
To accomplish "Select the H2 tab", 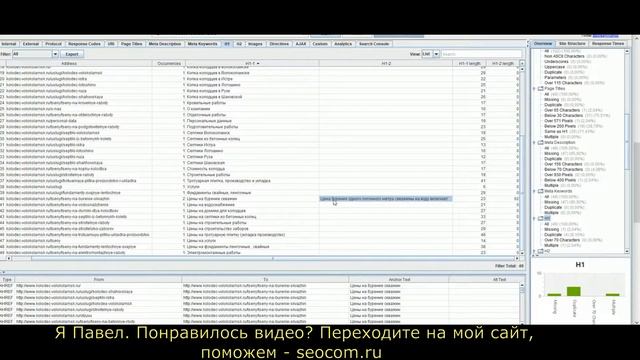I will tap(239, 44).
